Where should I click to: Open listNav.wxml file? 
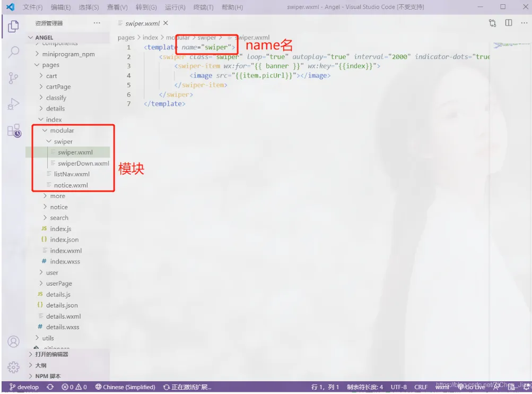(x=68, y=174)
